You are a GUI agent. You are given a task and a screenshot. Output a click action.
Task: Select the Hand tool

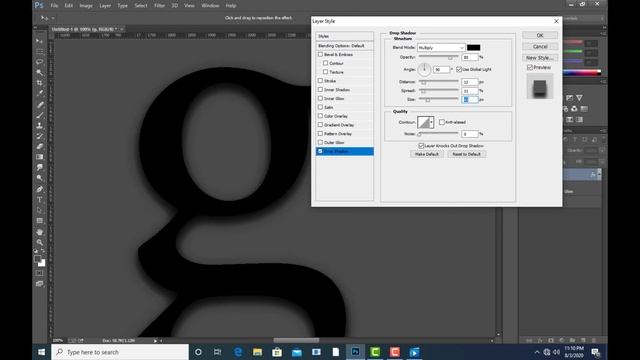[x=40, y=232]
